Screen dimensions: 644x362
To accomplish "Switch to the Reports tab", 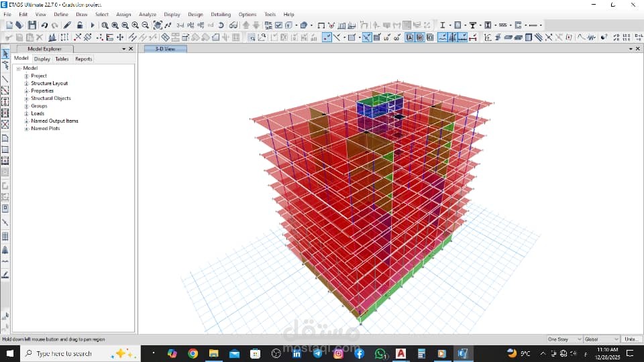I will [x=83, y=59].
